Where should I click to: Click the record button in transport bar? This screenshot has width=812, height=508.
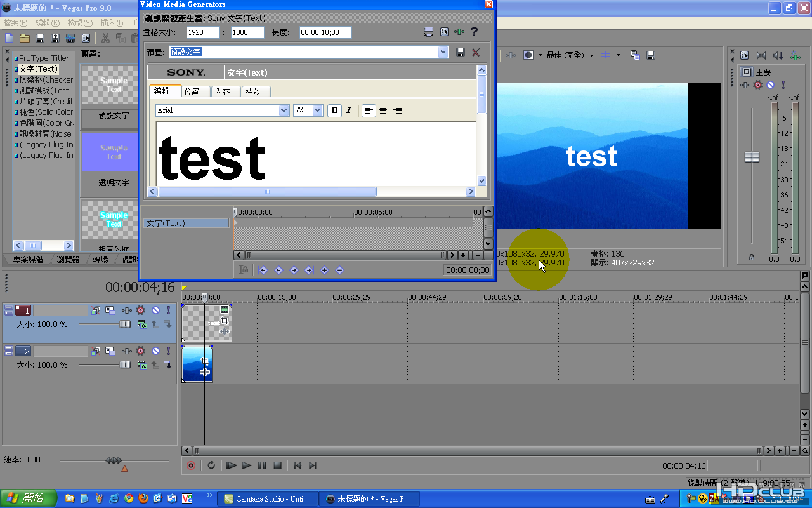click(190, 465)
